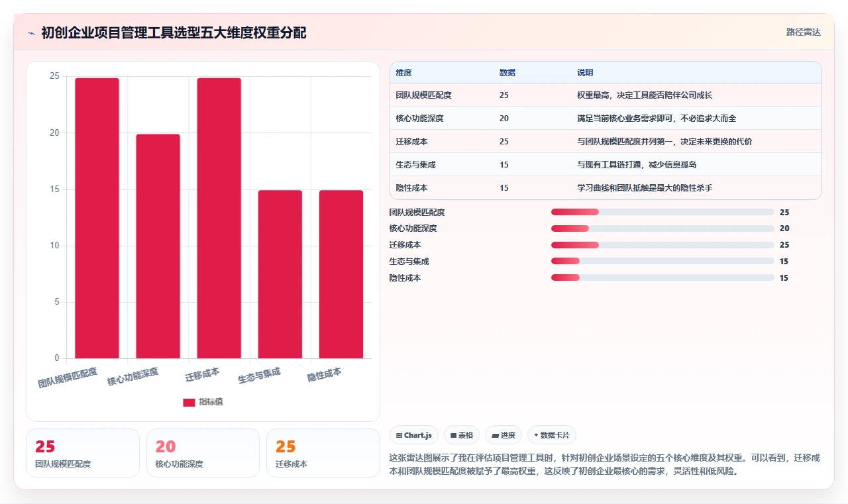848x504 pixels.
Task: Click the 团队规模匹配度 bar in chart
Action: click(97, 218)
